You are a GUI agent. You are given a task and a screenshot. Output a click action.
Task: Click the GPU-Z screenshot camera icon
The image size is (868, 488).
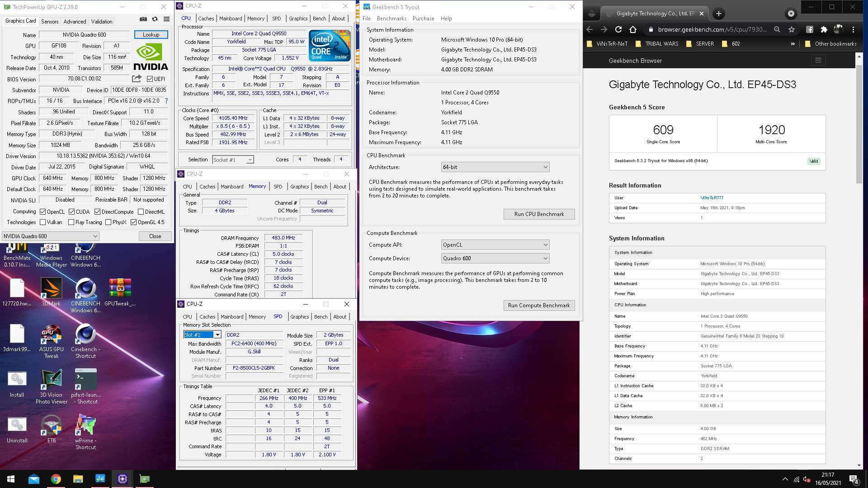143,19
